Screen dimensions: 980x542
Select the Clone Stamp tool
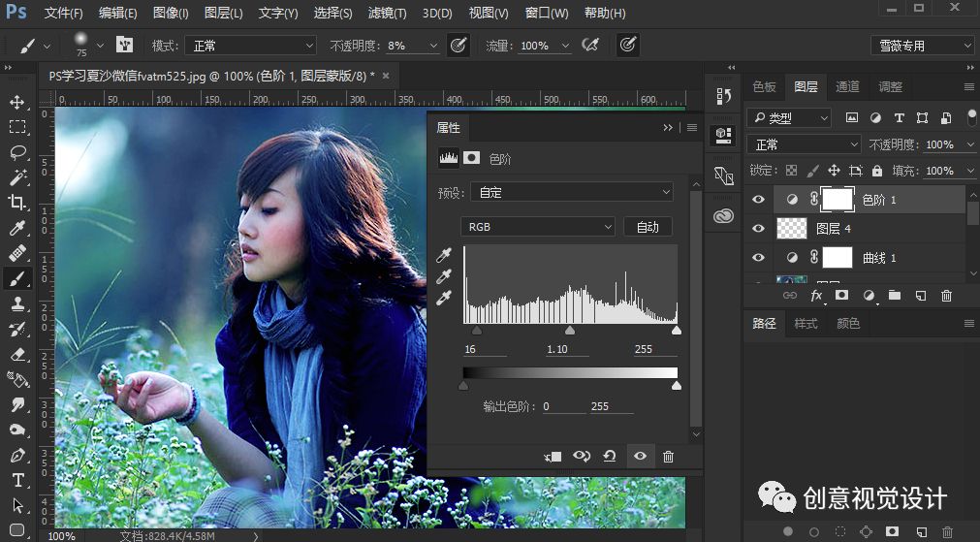click(16, 303)
